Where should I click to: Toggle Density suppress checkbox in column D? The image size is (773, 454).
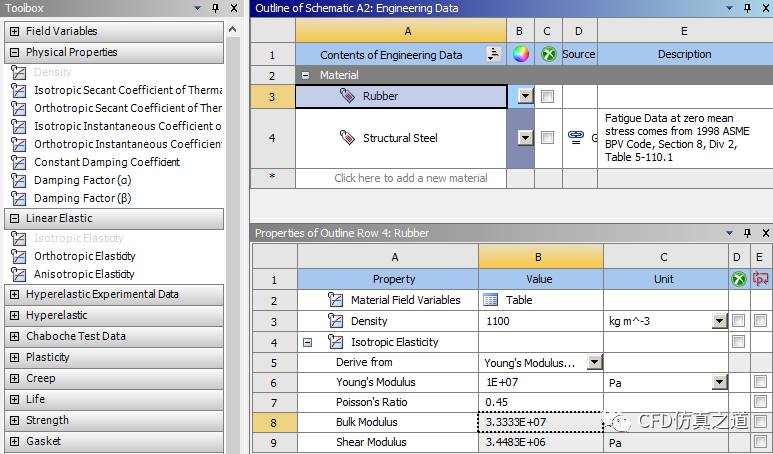738,321
